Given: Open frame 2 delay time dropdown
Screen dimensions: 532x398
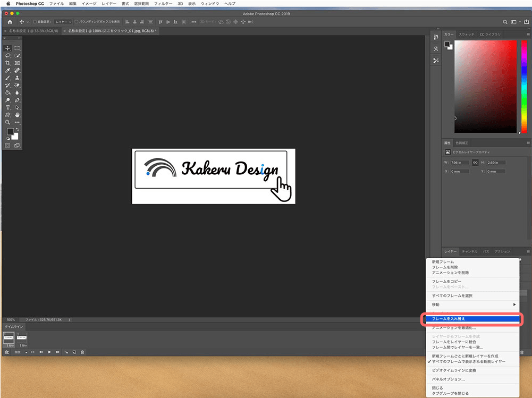Looking at the screenshot, I should (x=23, y=345).
